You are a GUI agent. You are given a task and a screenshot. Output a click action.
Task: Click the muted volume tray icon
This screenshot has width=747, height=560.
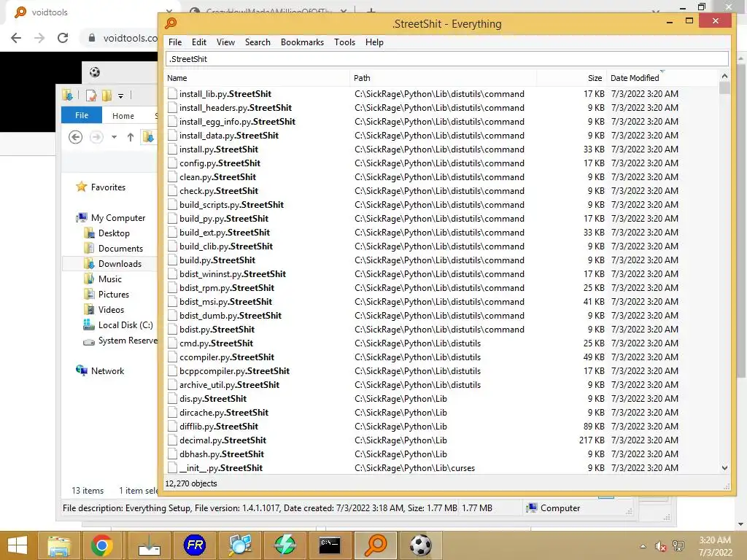660,546
